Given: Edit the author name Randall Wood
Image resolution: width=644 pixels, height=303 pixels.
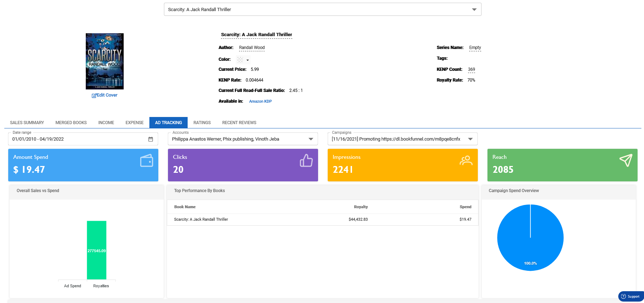Looking at the screenshot, I should tap(252, 48).
